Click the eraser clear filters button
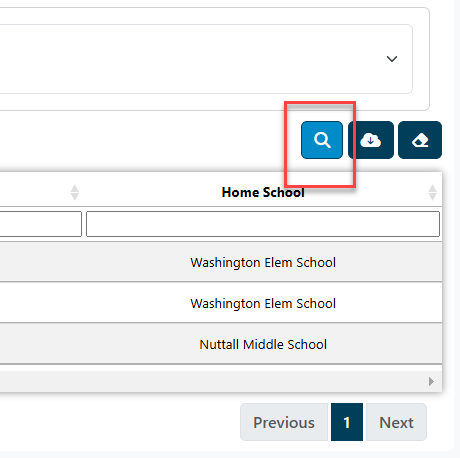The width and height of the screenshot is (460, 458). (x=420, y=140)
